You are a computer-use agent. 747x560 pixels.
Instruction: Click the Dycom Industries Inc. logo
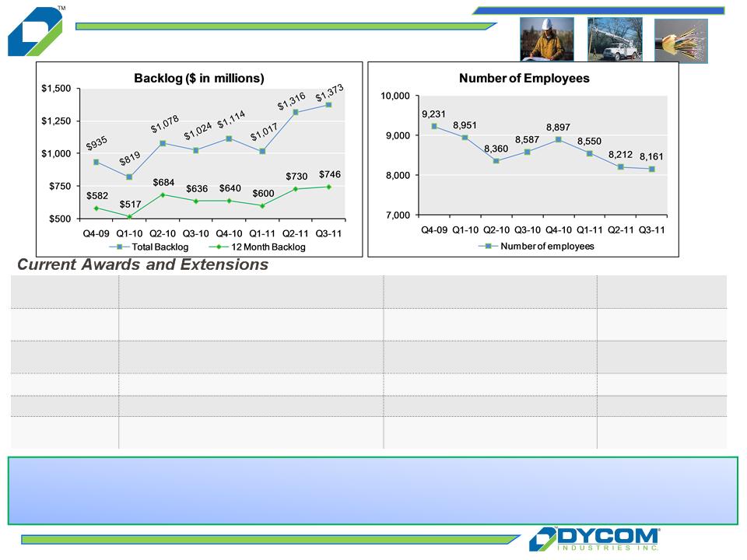(594, 539)
